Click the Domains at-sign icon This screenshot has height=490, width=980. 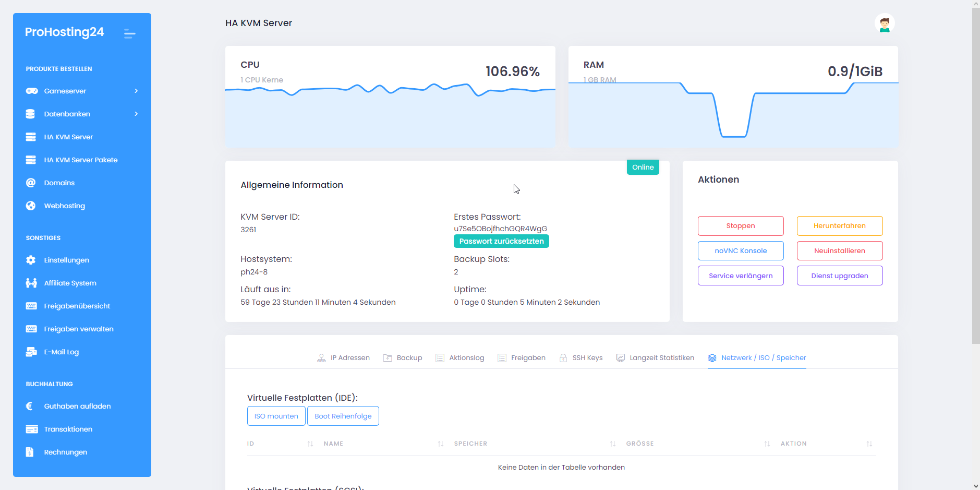[31, 183]
